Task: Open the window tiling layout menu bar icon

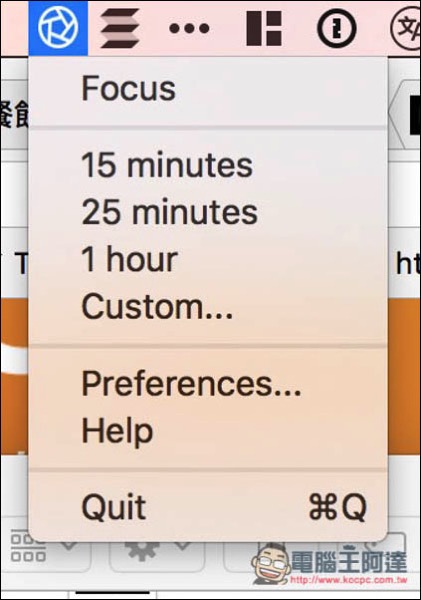Action: pyautogui.click(x=264, y=28)
